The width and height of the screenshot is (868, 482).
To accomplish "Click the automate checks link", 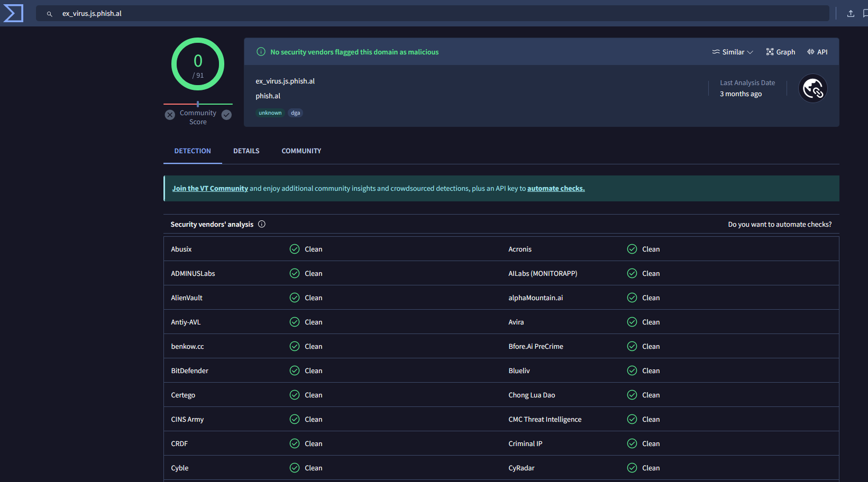I will [555, 189].
